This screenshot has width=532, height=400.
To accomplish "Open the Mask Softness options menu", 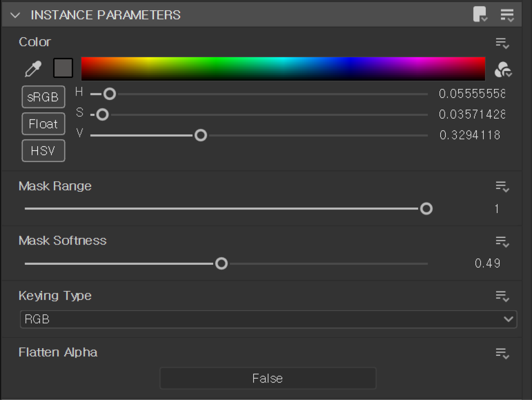I will click(502, 242).
